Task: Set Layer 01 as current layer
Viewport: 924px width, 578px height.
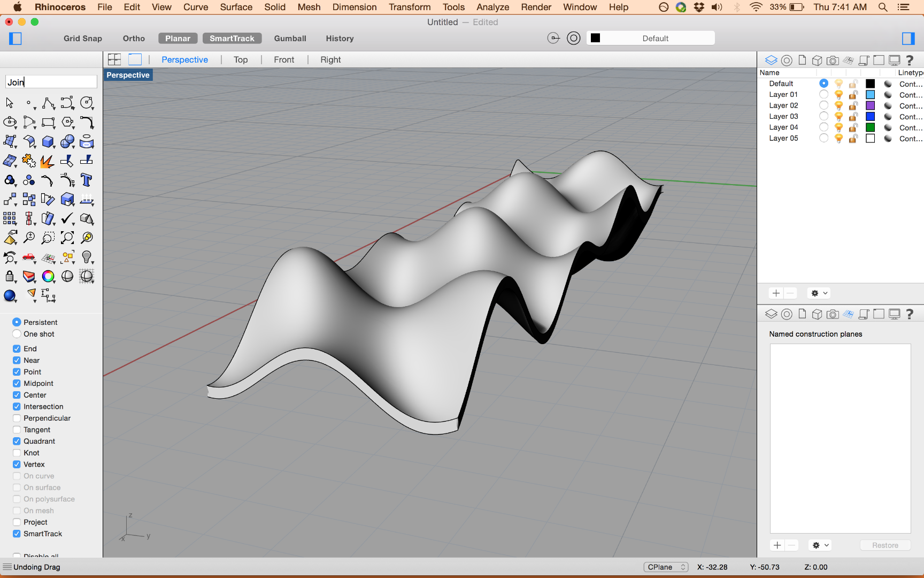Action: (823, 94)
